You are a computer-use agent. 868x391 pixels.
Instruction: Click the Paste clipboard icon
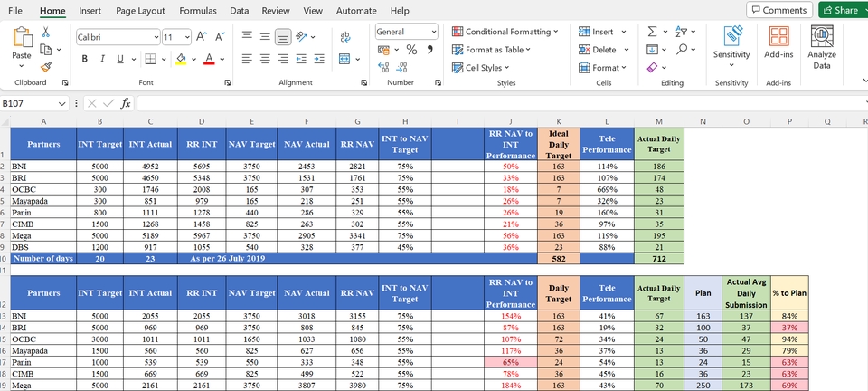point(22,38)
